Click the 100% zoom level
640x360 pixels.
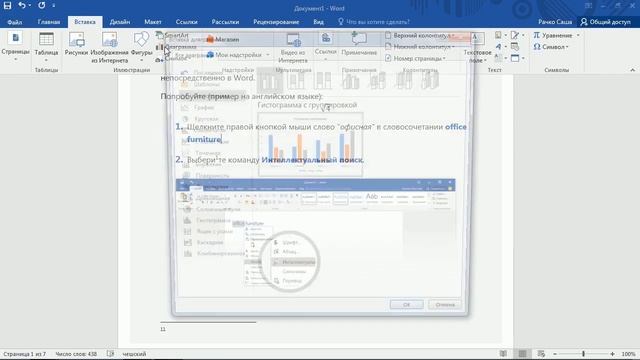pos(629,354)
